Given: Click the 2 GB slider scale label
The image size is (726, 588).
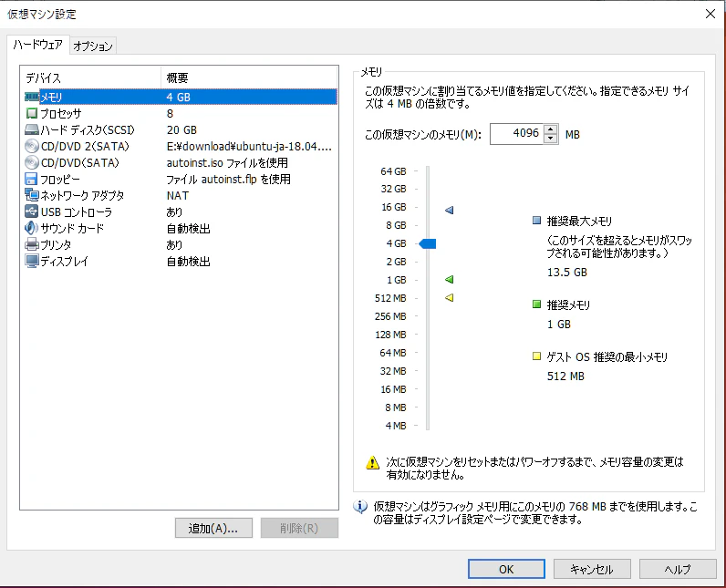Looking at the screenshot, I should click(396, 262).
